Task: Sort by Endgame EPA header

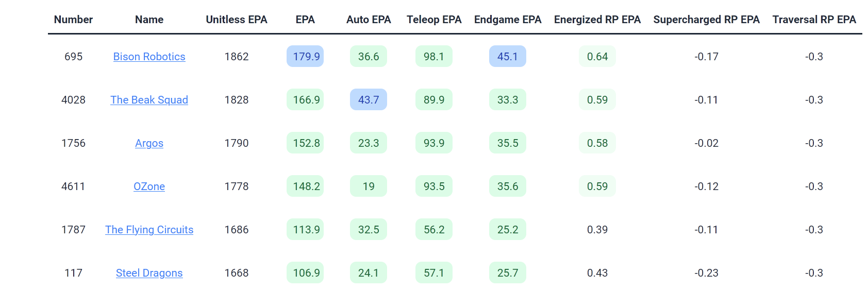Action: pos(508,20)
